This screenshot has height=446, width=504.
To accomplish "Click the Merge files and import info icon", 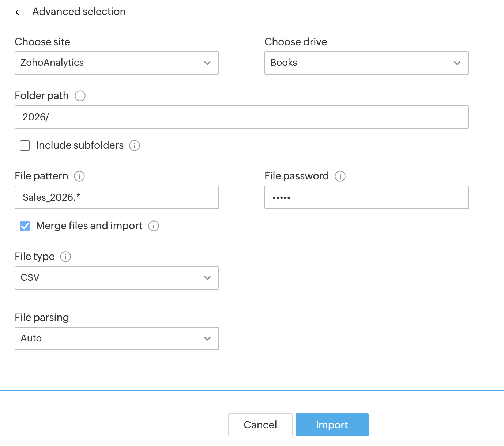I will [x=154, y=226].
